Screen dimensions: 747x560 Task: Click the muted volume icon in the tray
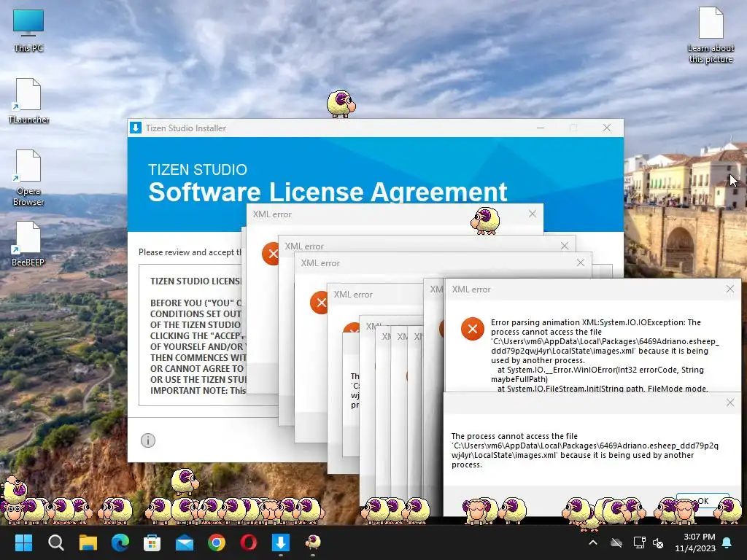click(x=658, y=542)
